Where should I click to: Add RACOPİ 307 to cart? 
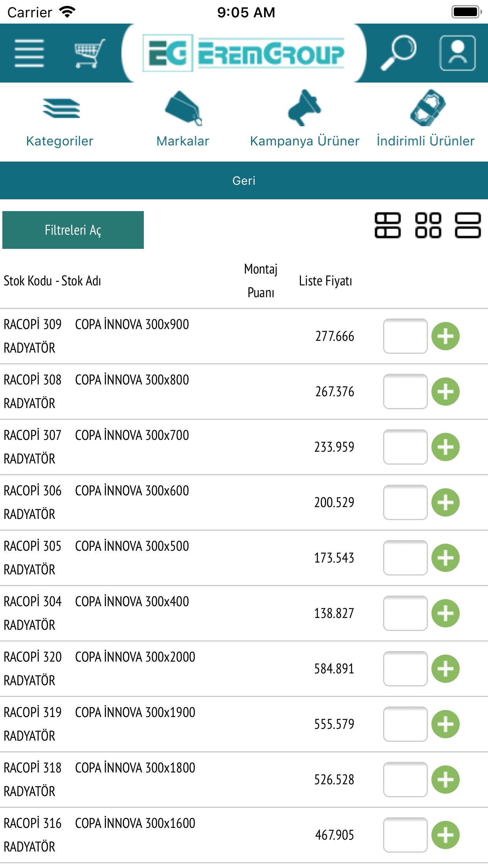(x=446, y=447)
